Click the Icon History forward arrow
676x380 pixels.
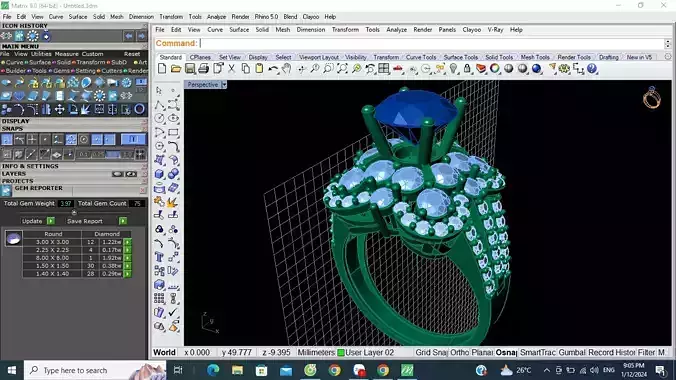click(x=141, y=36)
